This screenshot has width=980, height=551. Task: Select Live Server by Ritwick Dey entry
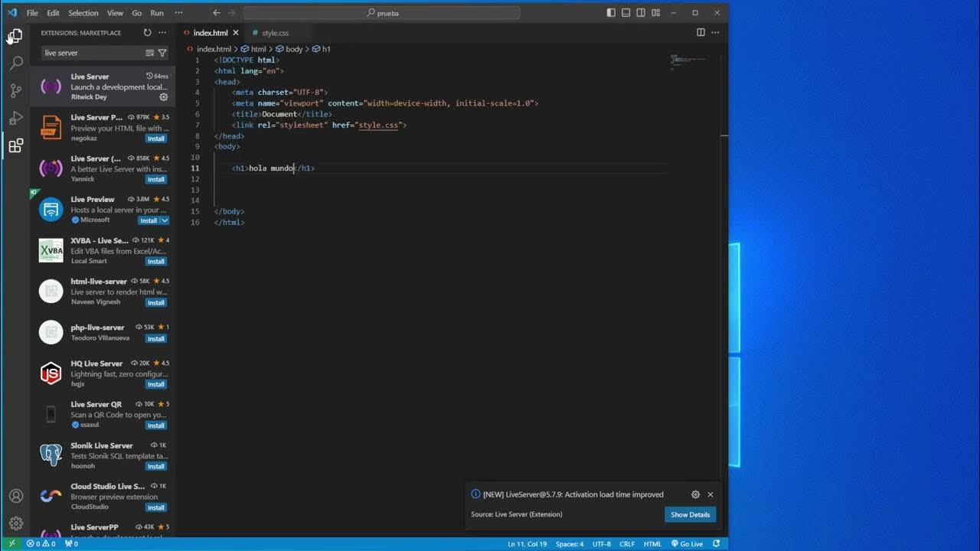click(103, 86)
